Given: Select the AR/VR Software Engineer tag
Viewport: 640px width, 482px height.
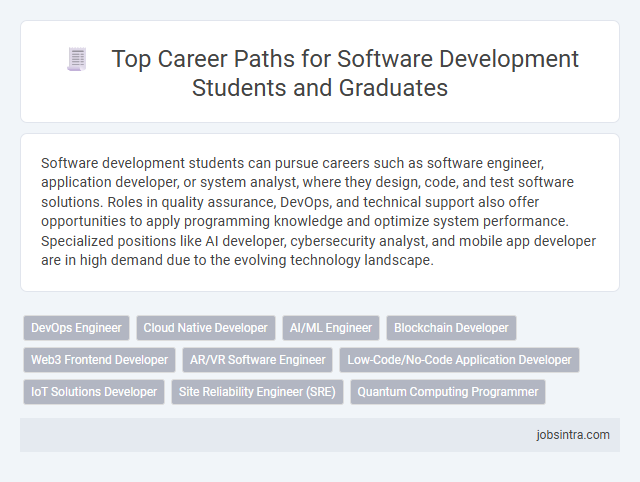Looking at the screenshot, I should [258, 360].
